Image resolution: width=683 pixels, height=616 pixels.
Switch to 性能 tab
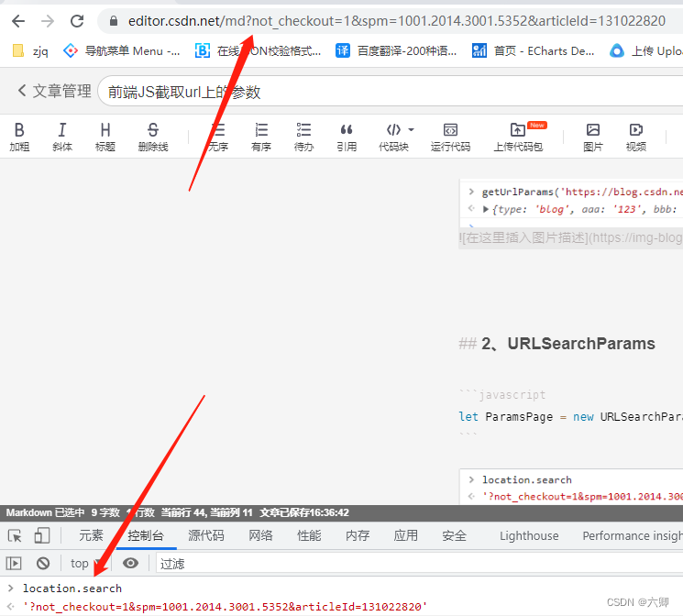click(309, 535)
